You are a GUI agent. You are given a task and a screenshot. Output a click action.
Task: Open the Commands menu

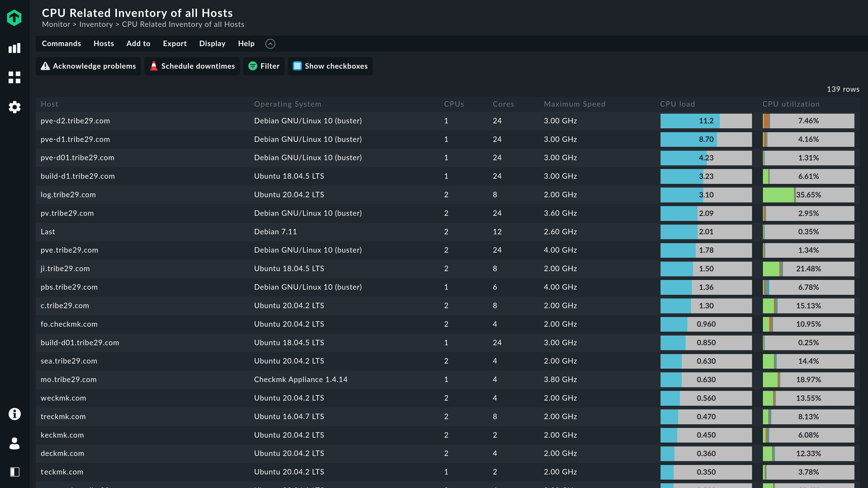(x=61, y=44)
